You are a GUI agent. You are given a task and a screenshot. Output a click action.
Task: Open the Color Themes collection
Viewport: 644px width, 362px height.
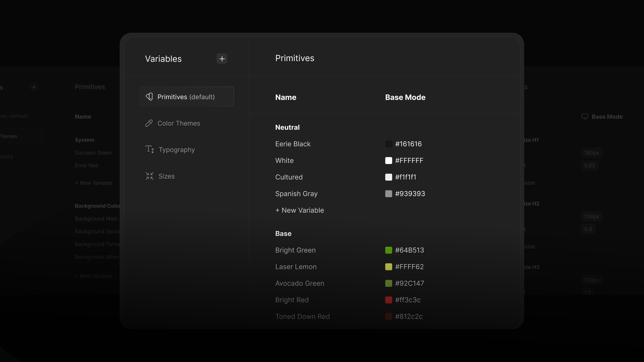click(x=178, y=123)
